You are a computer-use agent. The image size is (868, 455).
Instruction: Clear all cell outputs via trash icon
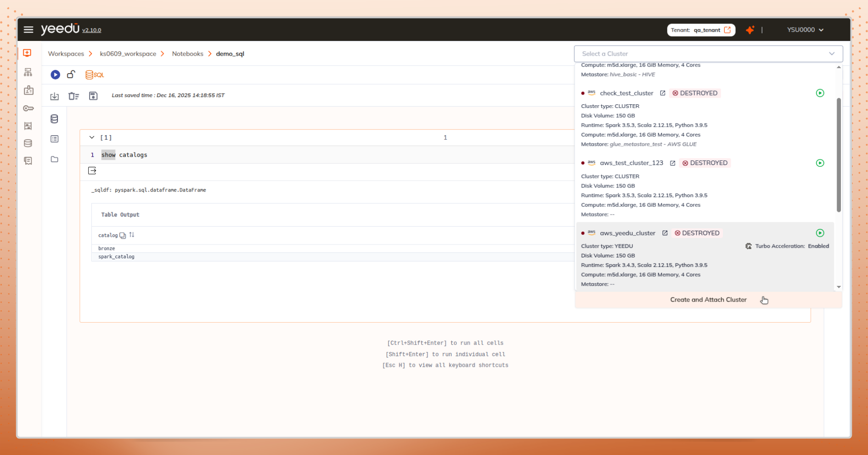(73, 96)
